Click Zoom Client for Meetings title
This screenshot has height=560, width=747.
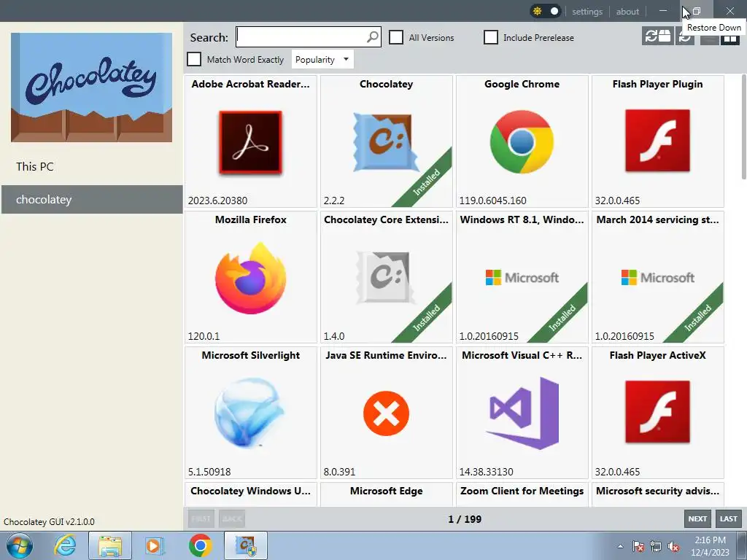coord(522,491)
